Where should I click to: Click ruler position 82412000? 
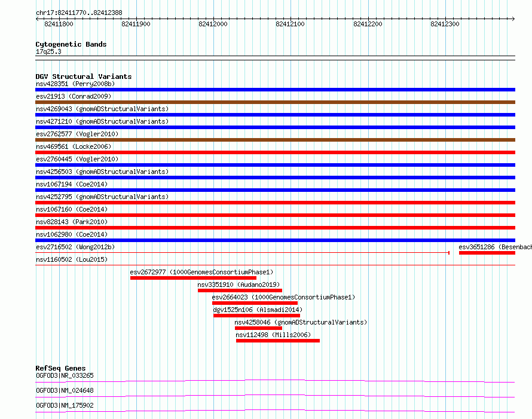click(213, 24)
